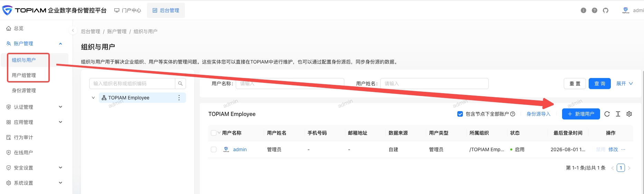Collapse the sidebar with the arrow handle
The width and height of the screenshot is (644, 194).
point(73,30)
